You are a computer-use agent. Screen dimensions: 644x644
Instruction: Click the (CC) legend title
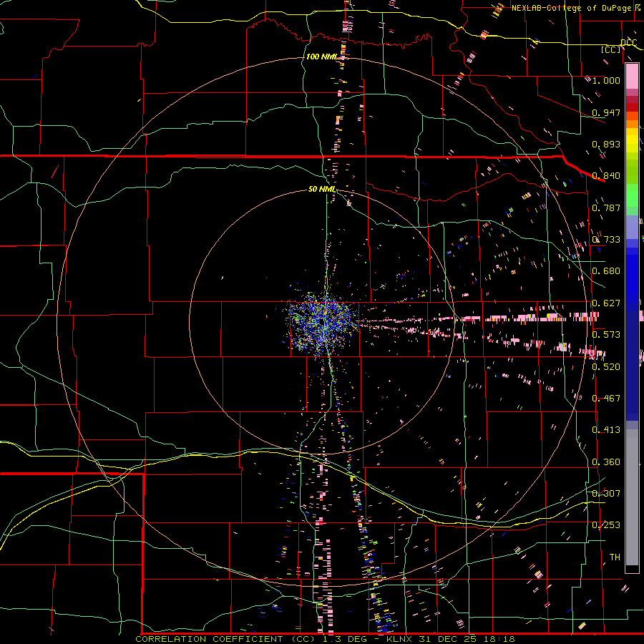(x=611, y=49)
